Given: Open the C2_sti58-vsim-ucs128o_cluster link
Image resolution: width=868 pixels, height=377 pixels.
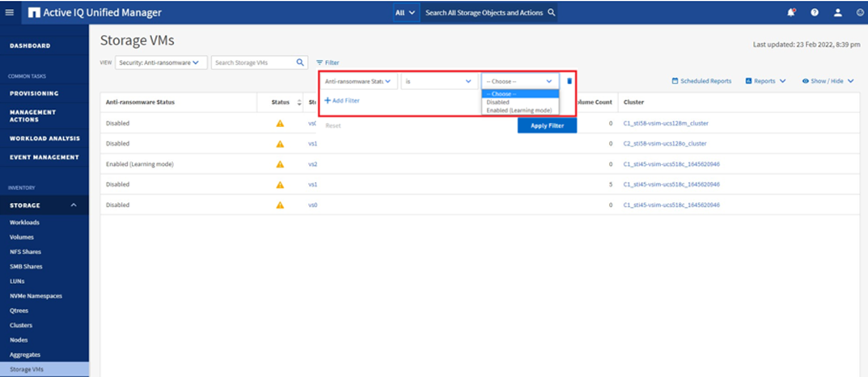Looking at the screenshot, I should tap(665, 143).
